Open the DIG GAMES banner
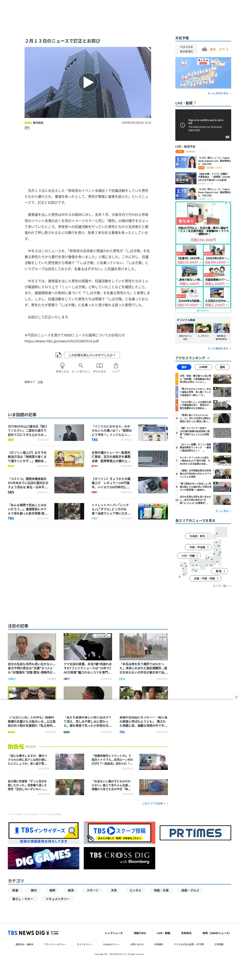The width and height of the screenshot is (239, 980). pyautogui.click(x=43, y=858)
